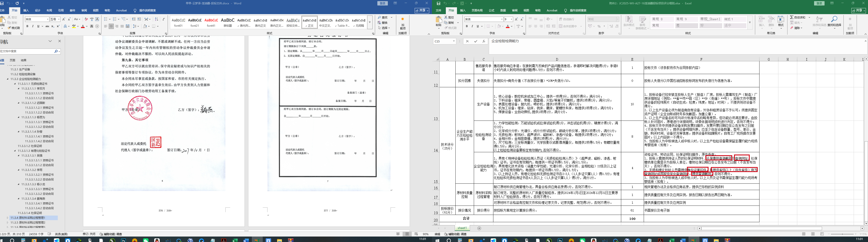868x242 pixels.
Task: Apply superscript formatting in Word
Action: click(x=58, y=26)
